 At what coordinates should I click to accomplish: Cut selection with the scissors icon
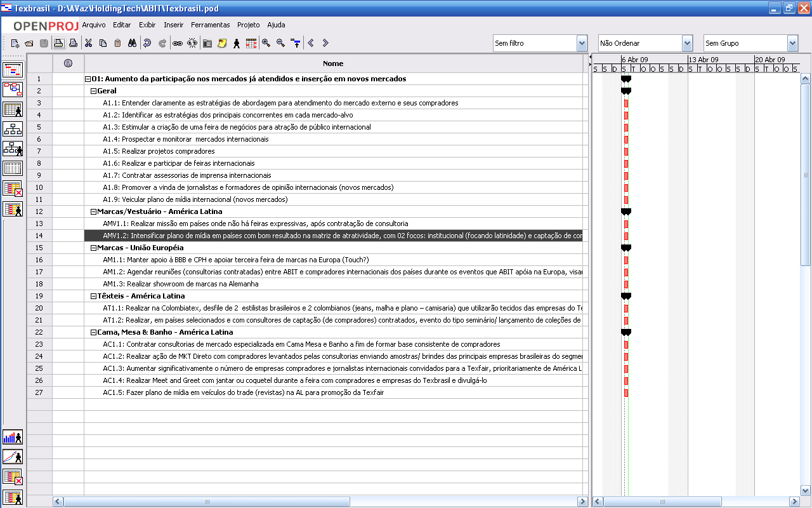89,43
